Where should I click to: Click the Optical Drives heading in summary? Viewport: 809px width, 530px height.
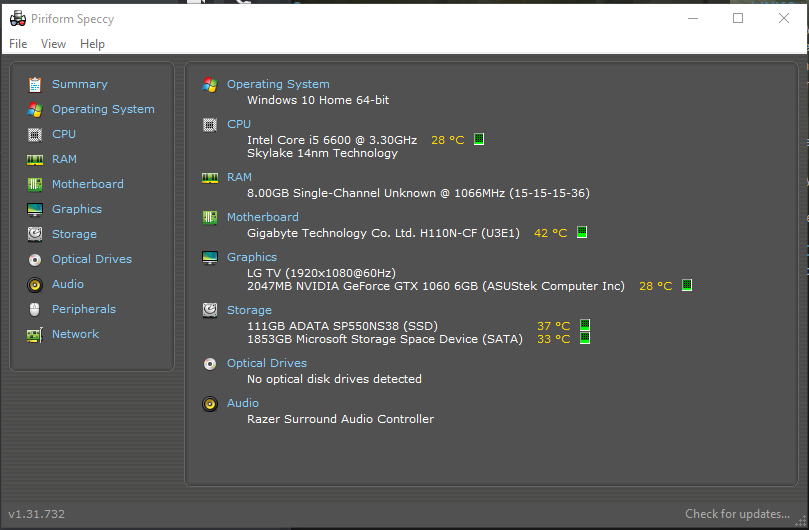[267, 363]
